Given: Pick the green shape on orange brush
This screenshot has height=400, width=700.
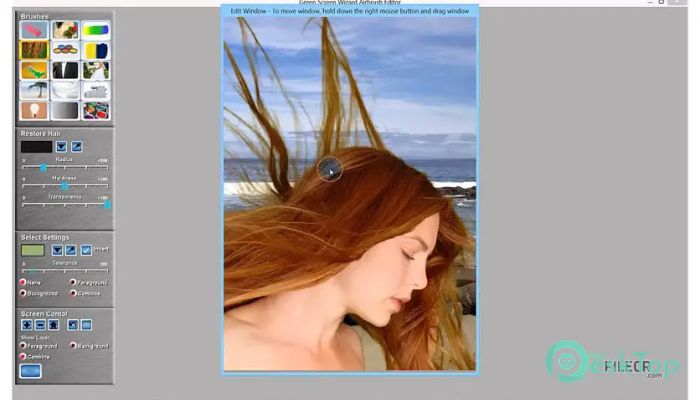Looking at the screenshot, I should (34, 70).
